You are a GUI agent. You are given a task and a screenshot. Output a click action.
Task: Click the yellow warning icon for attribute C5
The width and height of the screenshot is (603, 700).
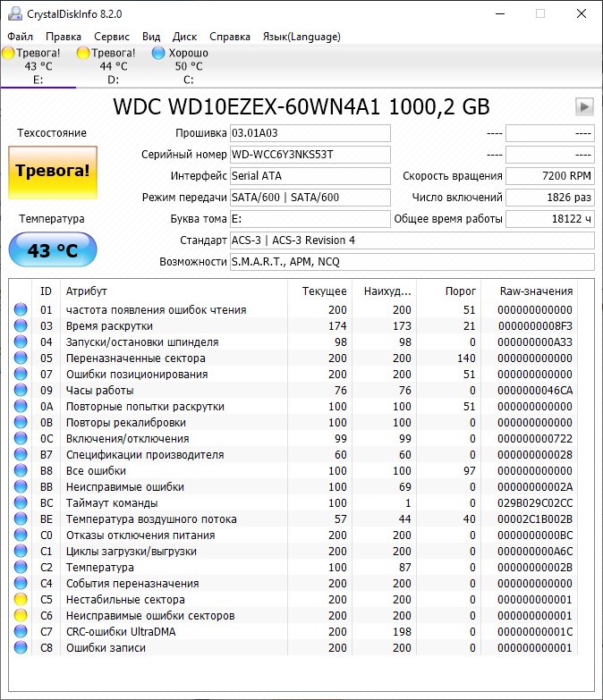click(x=21, y=599)
